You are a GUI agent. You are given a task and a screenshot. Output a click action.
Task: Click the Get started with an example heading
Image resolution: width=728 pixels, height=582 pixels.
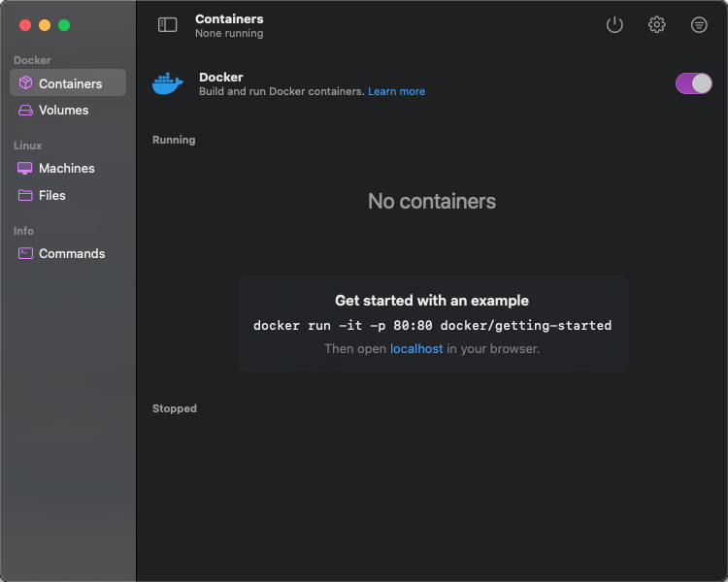point(432,301)
